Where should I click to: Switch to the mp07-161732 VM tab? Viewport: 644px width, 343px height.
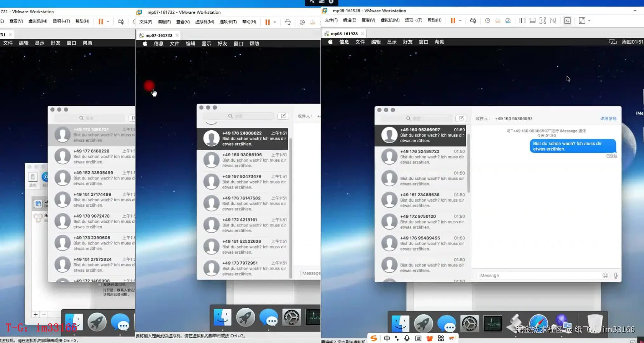pos(159,35)
